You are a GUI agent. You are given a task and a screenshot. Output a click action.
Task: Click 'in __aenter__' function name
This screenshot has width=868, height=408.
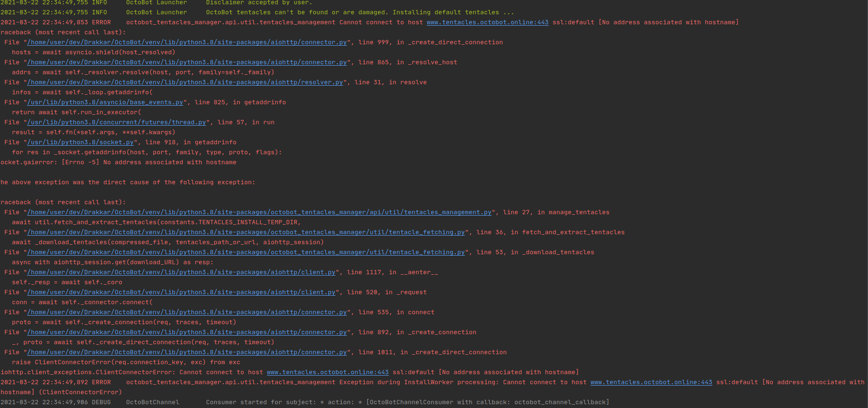pos(414,272)
